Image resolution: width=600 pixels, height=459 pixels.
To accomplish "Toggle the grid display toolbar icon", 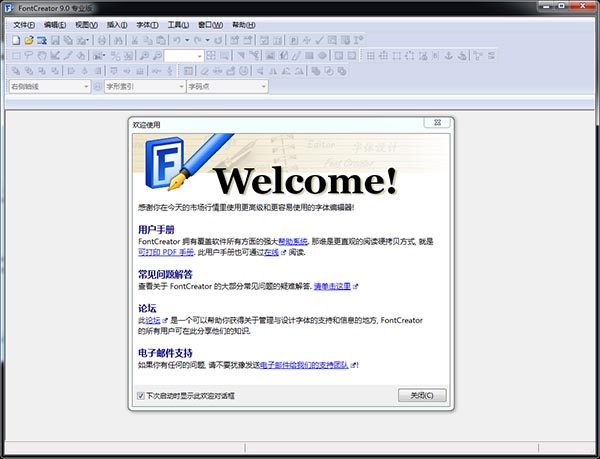I will 370,56.
